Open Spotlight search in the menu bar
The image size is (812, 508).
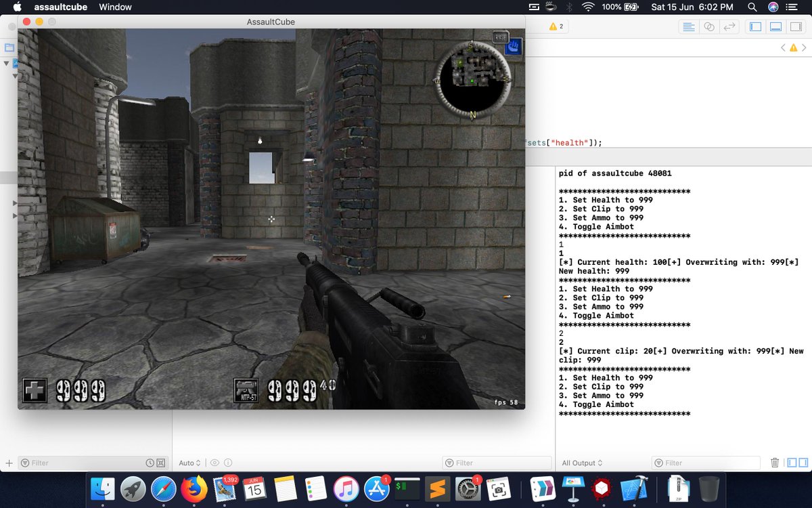[x=752, y=7]
